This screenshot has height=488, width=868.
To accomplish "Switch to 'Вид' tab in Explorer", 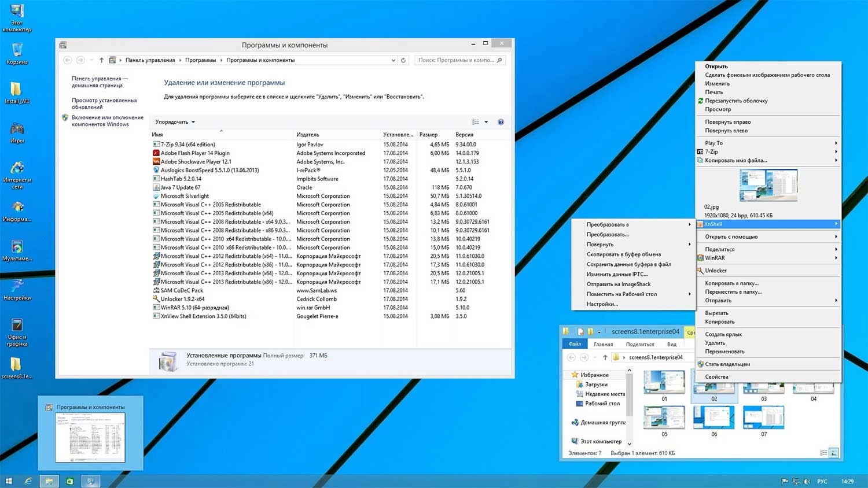I will pyautogui.click(x=672, y=344).
